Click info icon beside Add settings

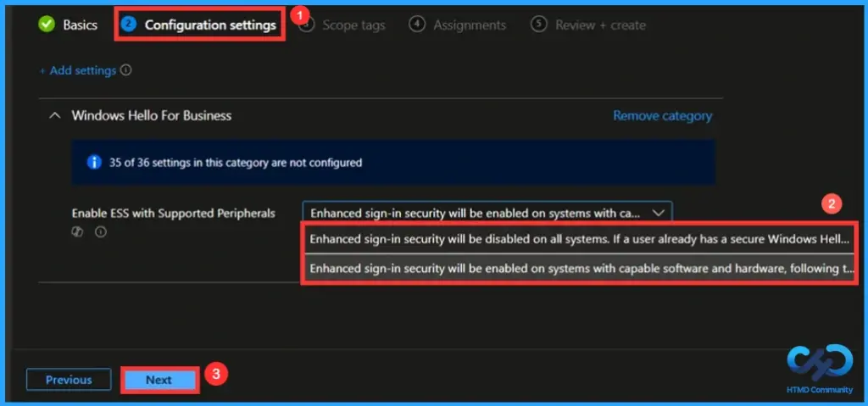pyautogui.click(x=126, y=70)
